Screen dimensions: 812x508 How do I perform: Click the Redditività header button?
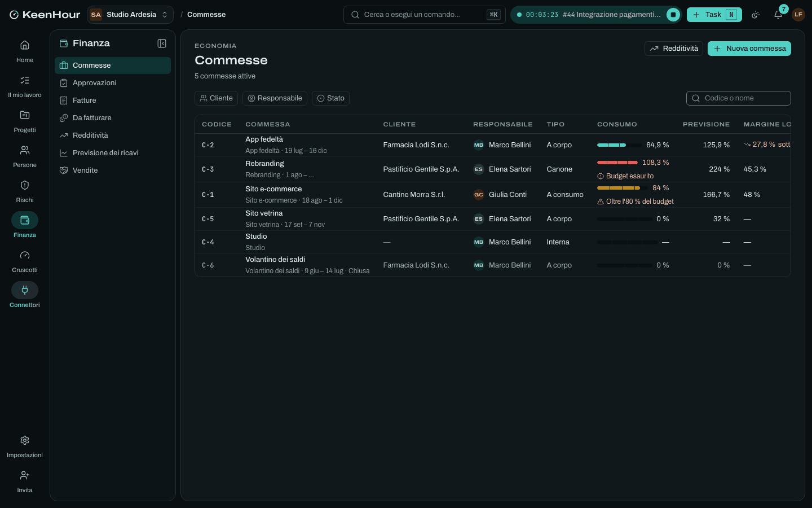pos(674,49)
